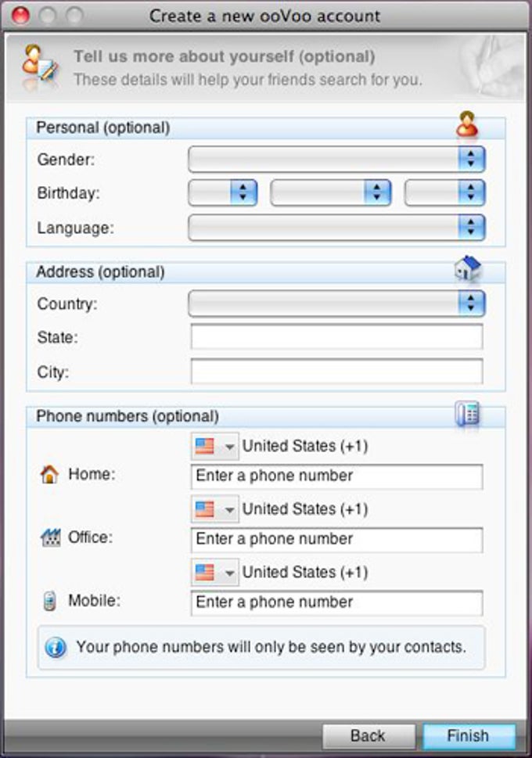Change Home phone country code flag selector
532x758 pixels.
click(214, 446)
